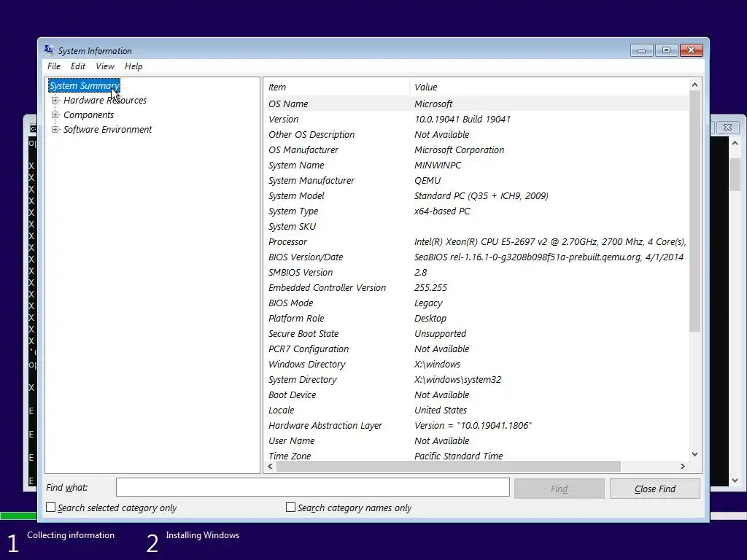The image size is (747, 560).
Task: Select the System Model row
Action: (476, 195)
